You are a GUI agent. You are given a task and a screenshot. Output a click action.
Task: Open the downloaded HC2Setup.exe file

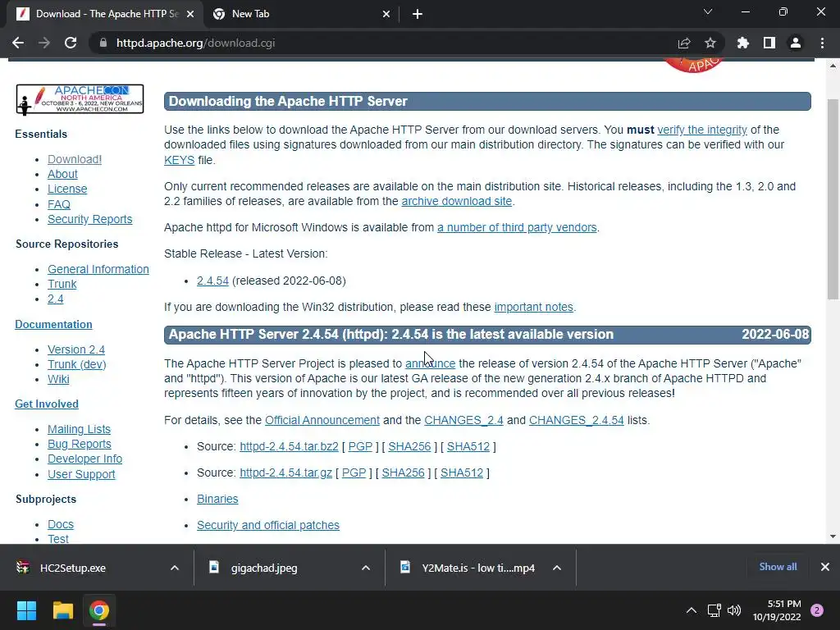click(73, 568)
